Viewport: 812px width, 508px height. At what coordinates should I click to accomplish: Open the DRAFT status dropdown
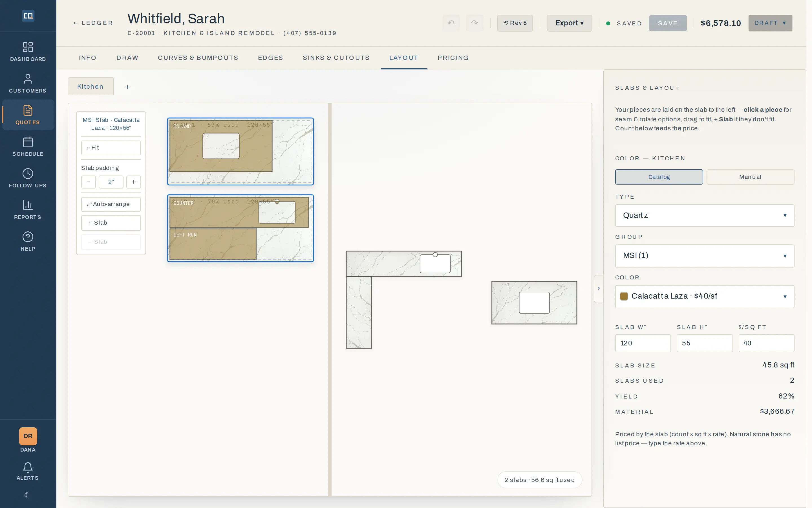pos(770,23)
